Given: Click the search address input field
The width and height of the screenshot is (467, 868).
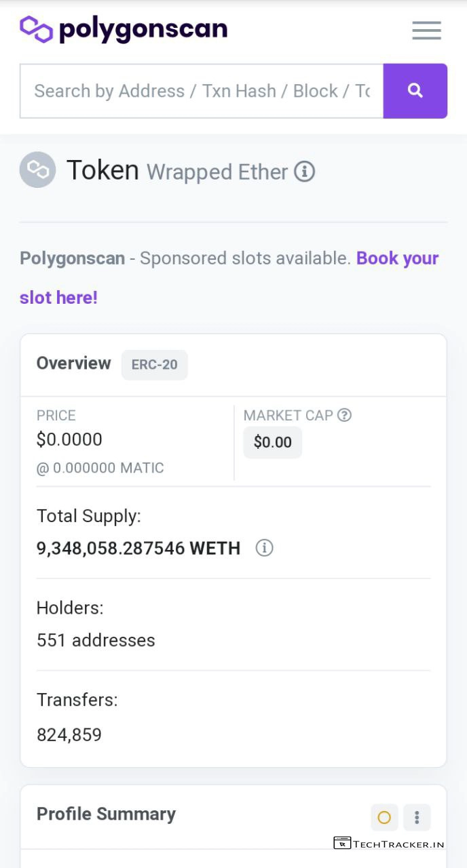Looking at the screenshot, I should click(x=202, y=91).
